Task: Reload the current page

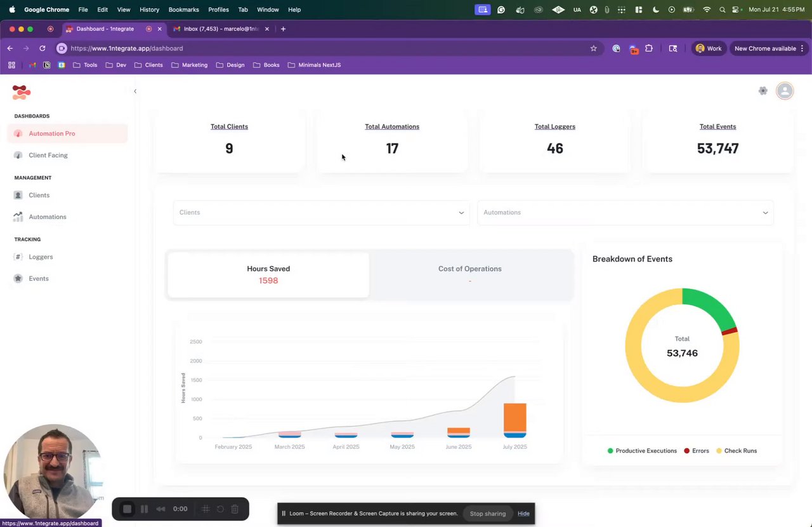Action: tap(43, 48)
